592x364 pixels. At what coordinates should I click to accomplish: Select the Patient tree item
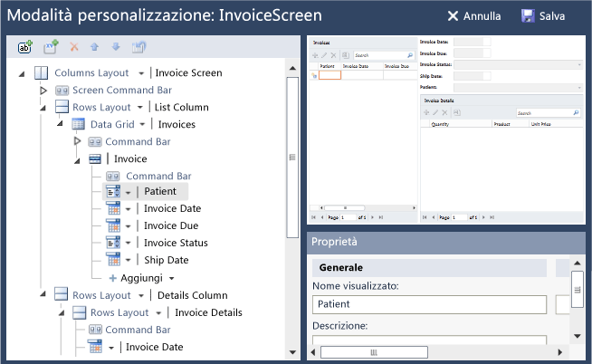[x=160, y=191]
